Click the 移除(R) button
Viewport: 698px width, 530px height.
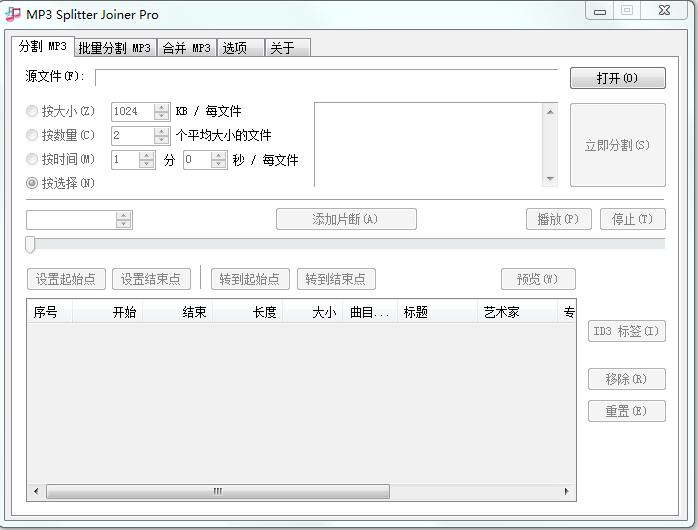(x=626, y=379)
